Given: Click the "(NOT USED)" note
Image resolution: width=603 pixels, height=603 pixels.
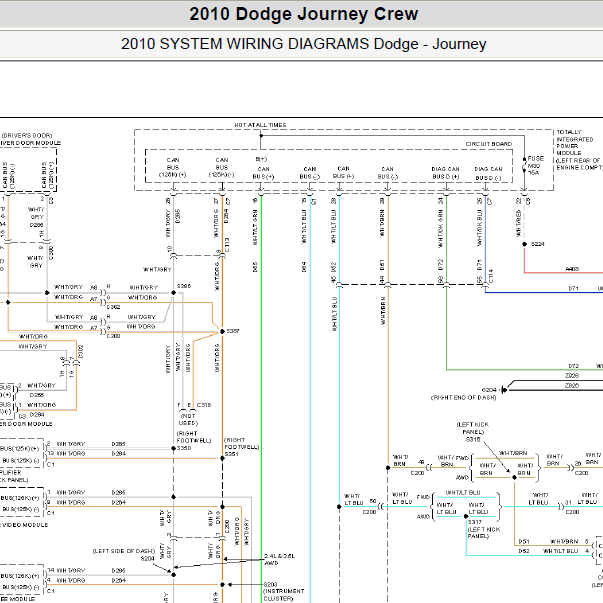Looking at the screenshot, I should (188, 419).
